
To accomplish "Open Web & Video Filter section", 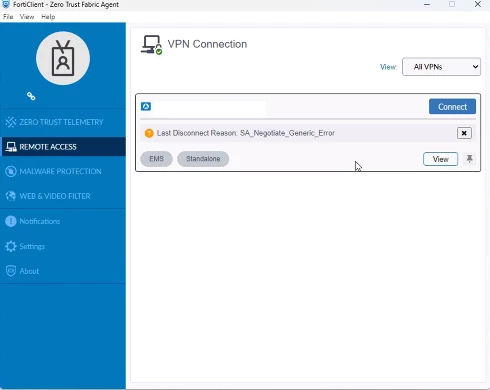I will 63,196.
